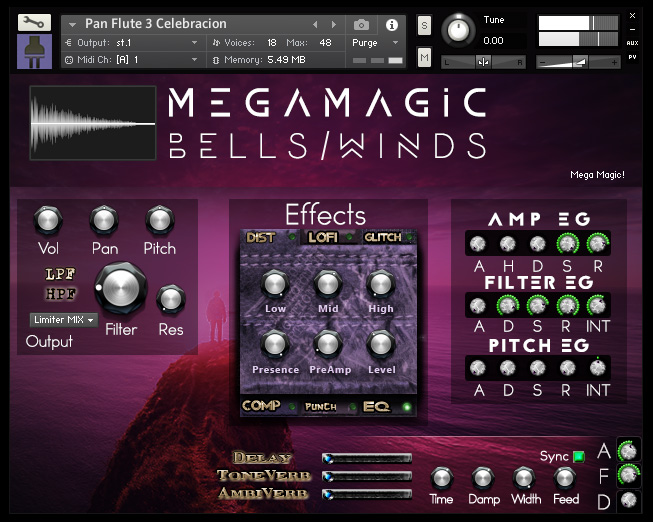Toggle the PV button
653x522 pixels.
click(632, 57)
